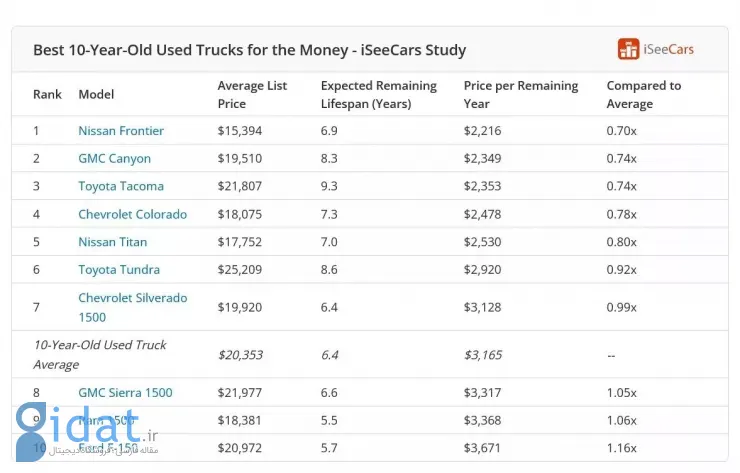Screen dimensions: 740x473
Task: Select the 6.6 lifespan value
Action: [x=329, y=392]
